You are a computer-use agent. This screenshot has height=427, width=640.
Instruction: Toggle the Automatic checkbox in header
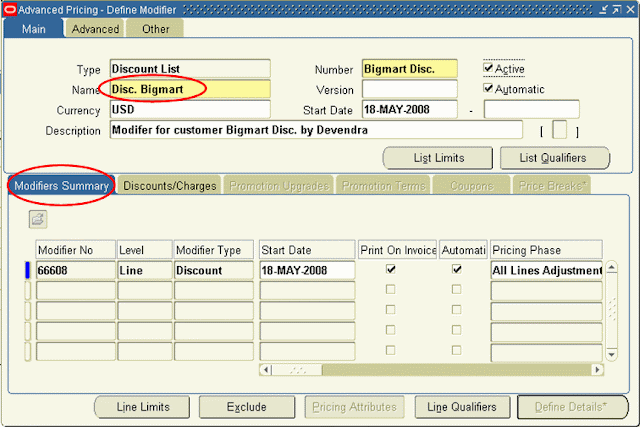(x=488, y=88)
